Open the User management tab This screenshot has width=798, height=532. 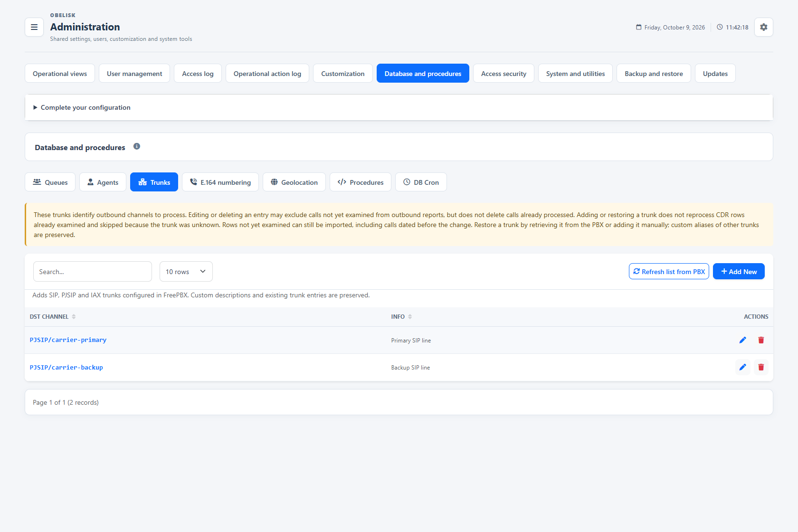pos(134,73)
